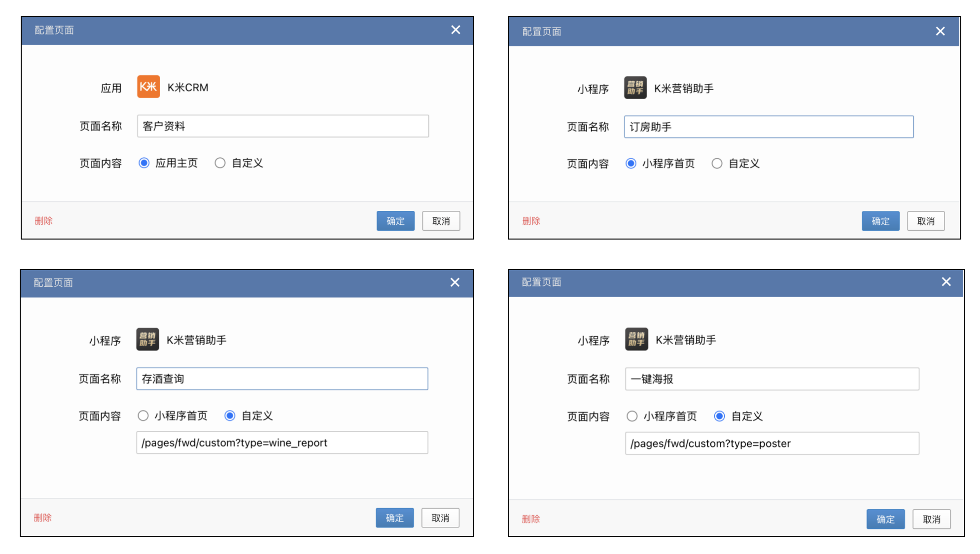Click 页面名称 label in 客户资料 dialog
980x554 pixels.
coord(101,126)
